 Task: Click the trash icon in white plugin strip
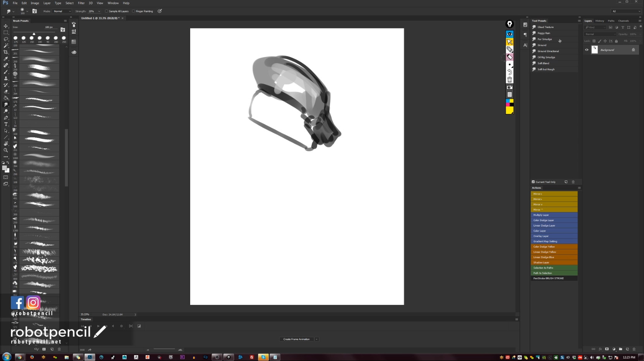point(509,80)
